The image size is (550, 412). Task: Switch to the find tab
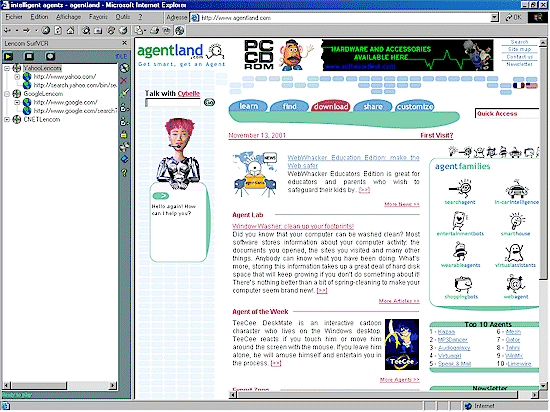pos(289,106)
